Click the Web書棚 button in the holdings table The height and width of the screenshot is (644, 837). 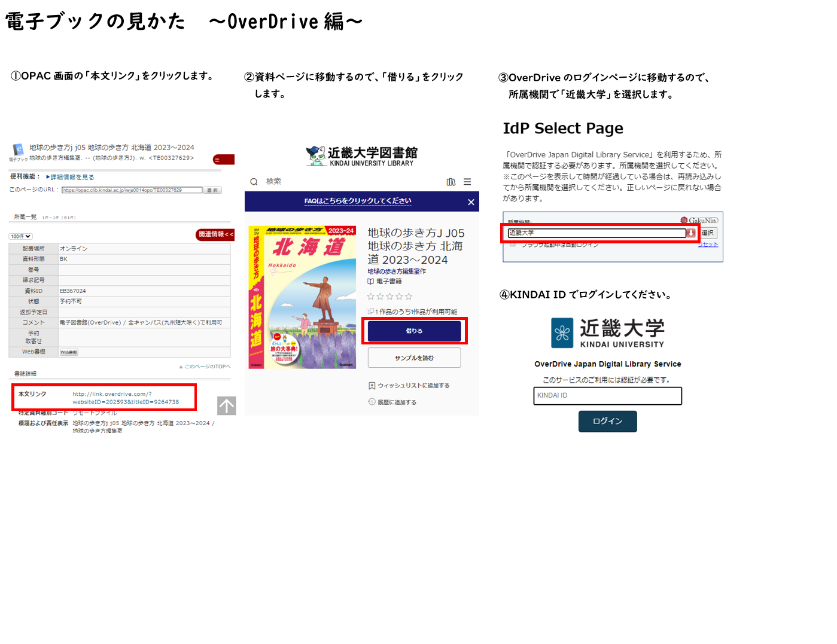point(69,352)
